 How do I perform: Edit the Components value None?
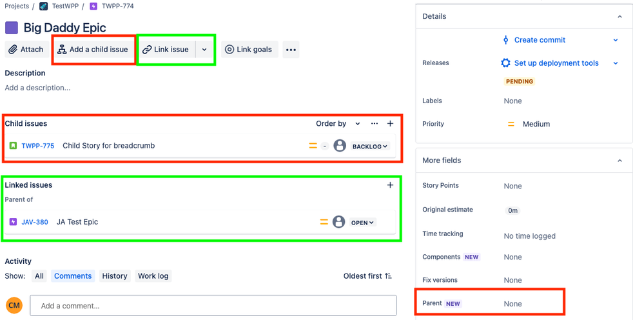pos(513,257)
